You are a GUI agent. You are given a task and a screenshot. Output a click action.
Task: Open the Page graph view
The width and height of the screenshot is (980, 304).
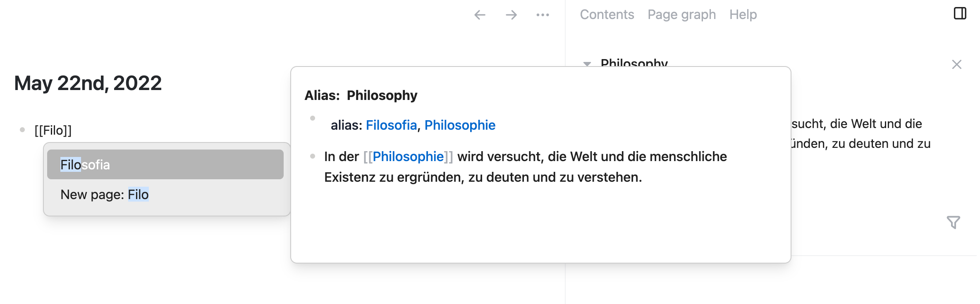click(681, 14)
